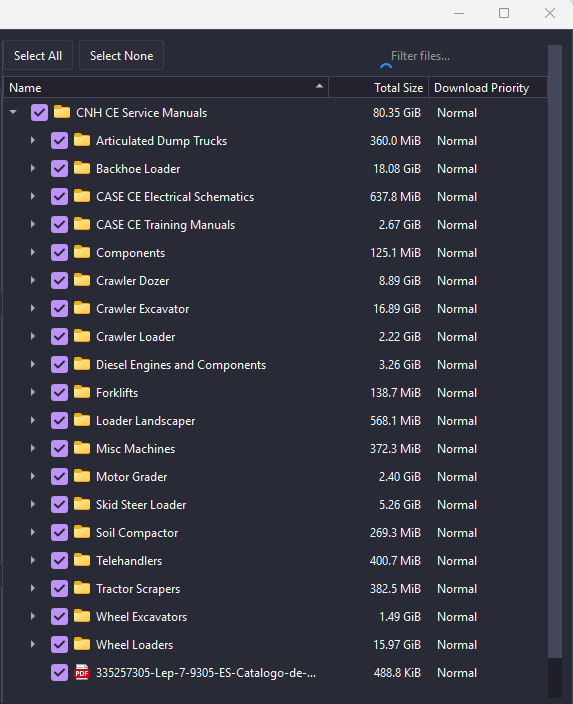Deselect the 335257305-Lep PDF file checkbox
Image resolution: width=573 pixels, height=704 pixels.
tap(59, 673)
